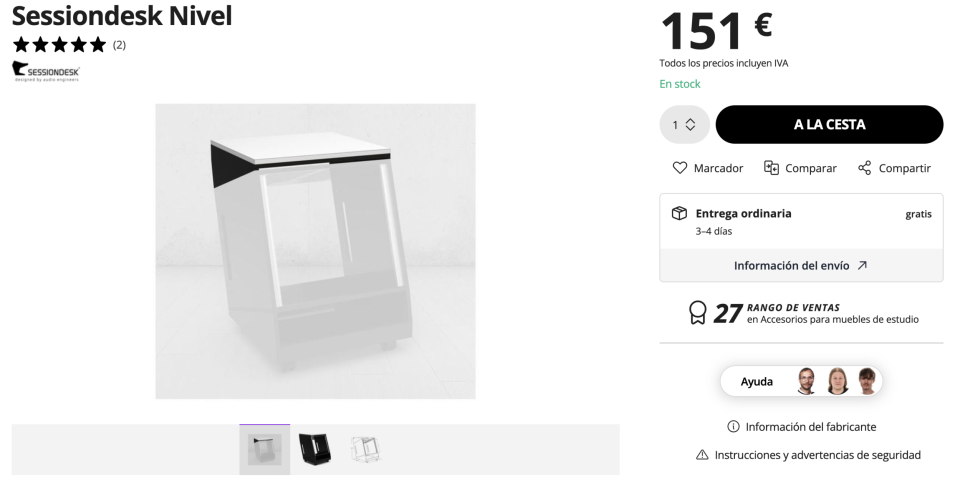Click the heart Marcador icon
960x485 pixels.
(x=680, y=168)
